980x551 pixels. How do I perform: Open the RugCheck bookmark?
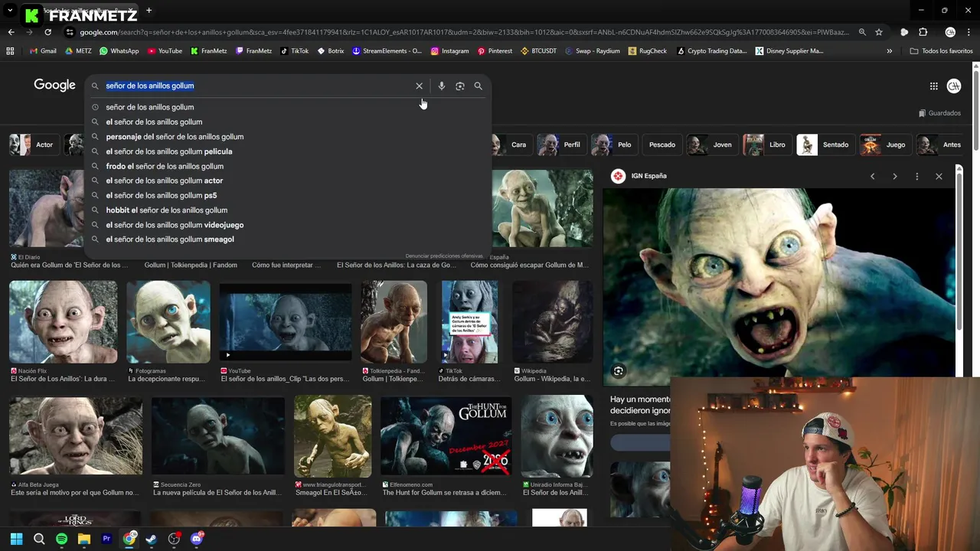pyautogui.click(x=647, y=51)
